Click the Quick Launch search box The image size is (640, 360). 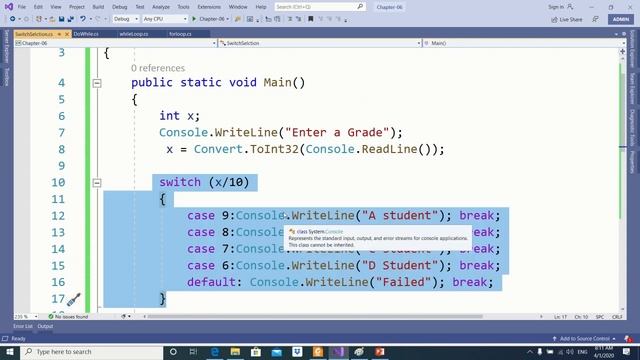point(320,7)
